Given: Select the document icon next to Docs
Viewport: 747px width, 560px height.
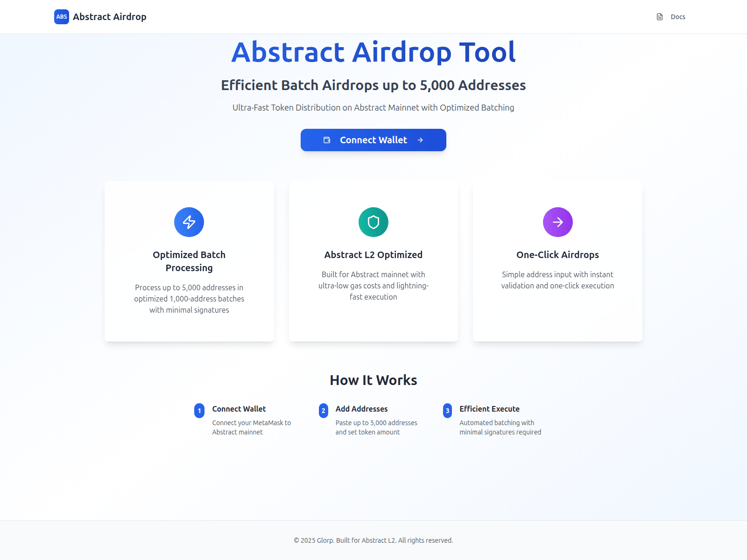Looking at the screenshot, I should click(659, 16).
